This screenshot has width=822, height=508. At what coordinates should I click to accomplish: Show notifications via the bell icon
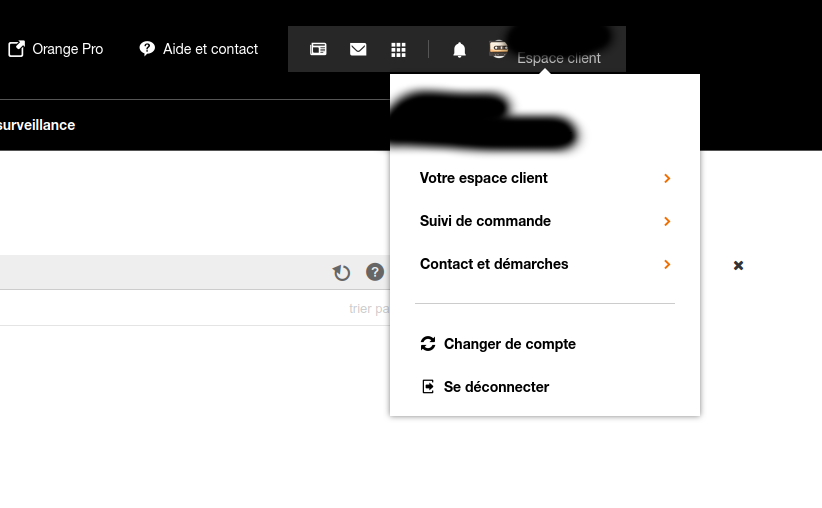(x=459, y=50)
